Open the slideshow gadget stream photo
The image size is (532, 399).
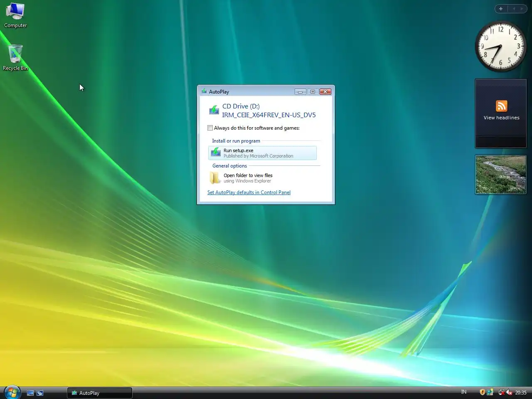point(501,175)
